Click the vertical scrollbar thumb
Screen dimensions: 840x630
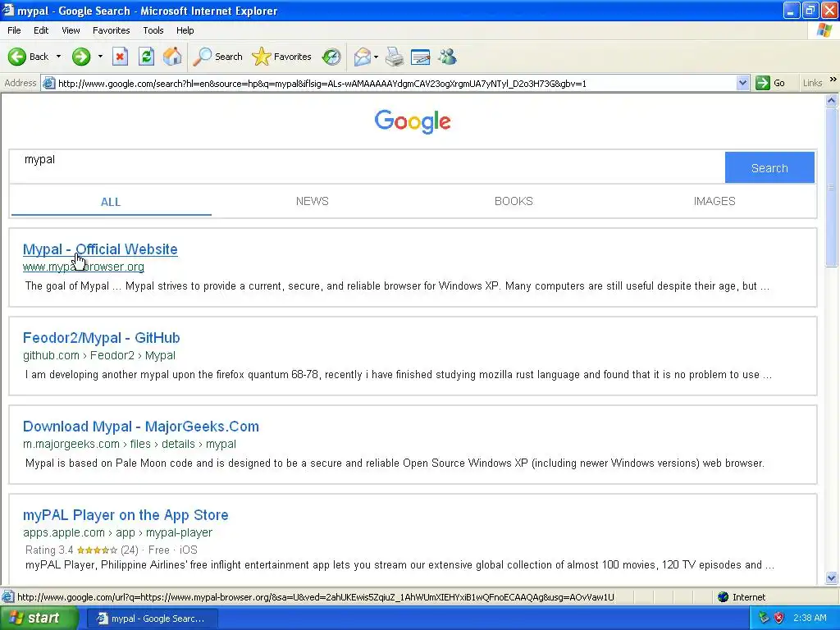pos(832,186)
